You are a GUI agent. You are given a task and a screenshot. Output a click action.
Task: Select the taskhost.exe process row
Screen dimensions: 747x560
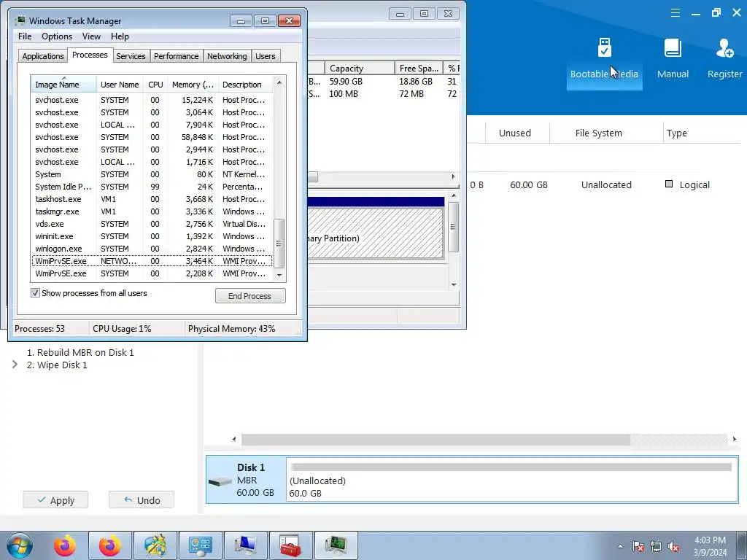click(152, 199)
